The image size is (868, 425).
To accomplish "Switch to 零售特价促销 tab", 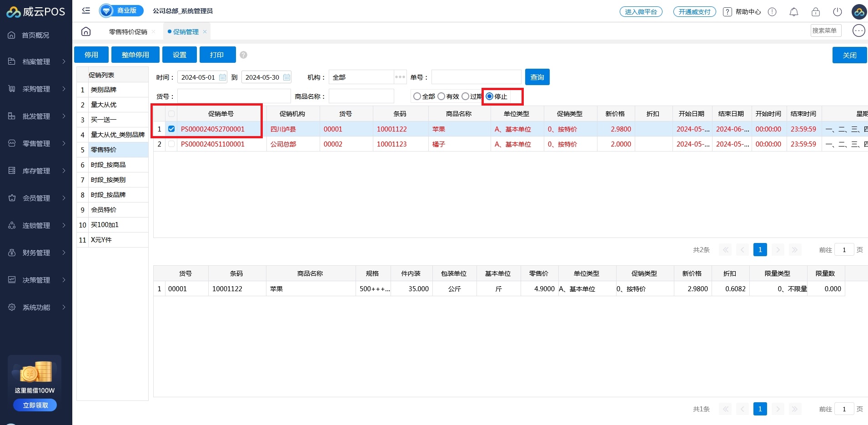I will point(128,32).
